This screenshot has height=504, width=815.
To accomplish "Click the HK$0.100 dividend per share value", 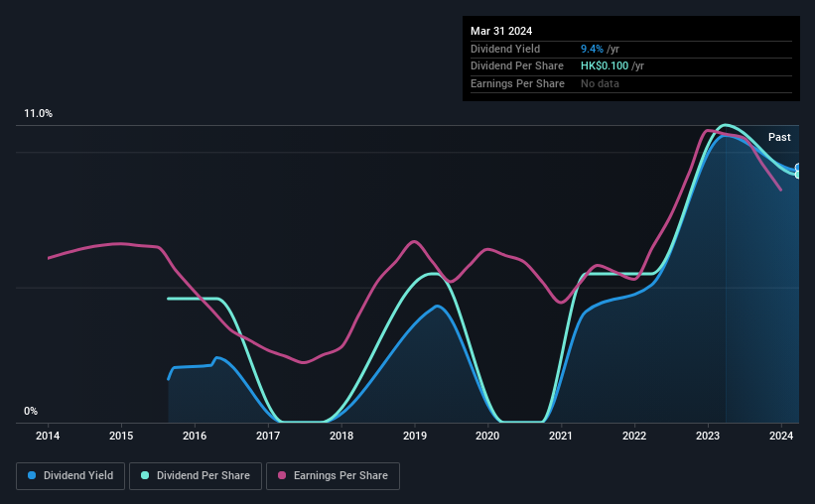I will [x=605, y=66].
